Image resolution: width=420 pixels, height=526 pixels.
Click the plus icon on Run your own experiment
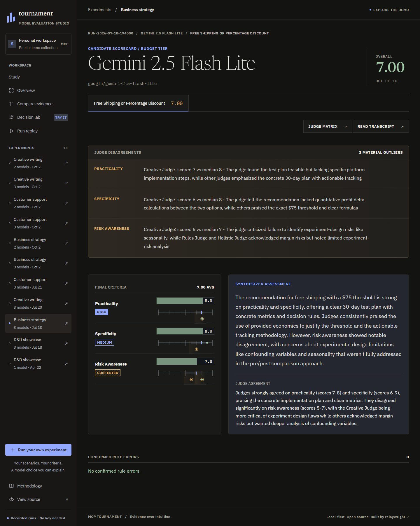[x=13, y=450]
